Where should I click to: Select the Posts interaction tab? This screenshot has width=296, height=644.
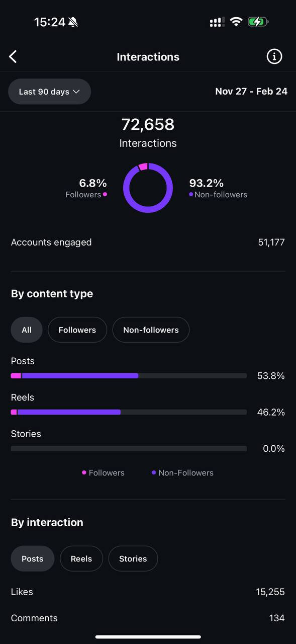pos(33,558)
